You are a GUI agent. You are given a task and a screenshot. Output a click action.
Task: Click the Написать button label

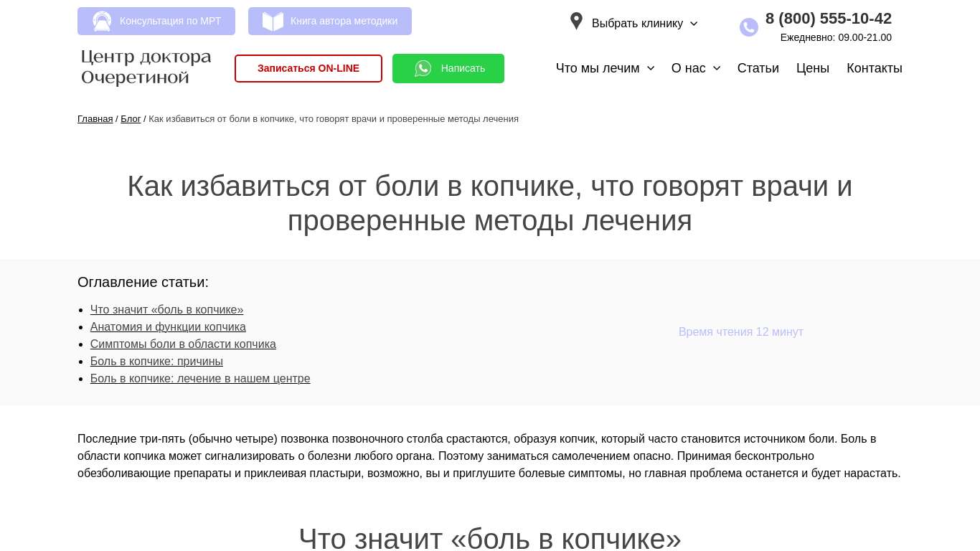click(x=463, y=68)
